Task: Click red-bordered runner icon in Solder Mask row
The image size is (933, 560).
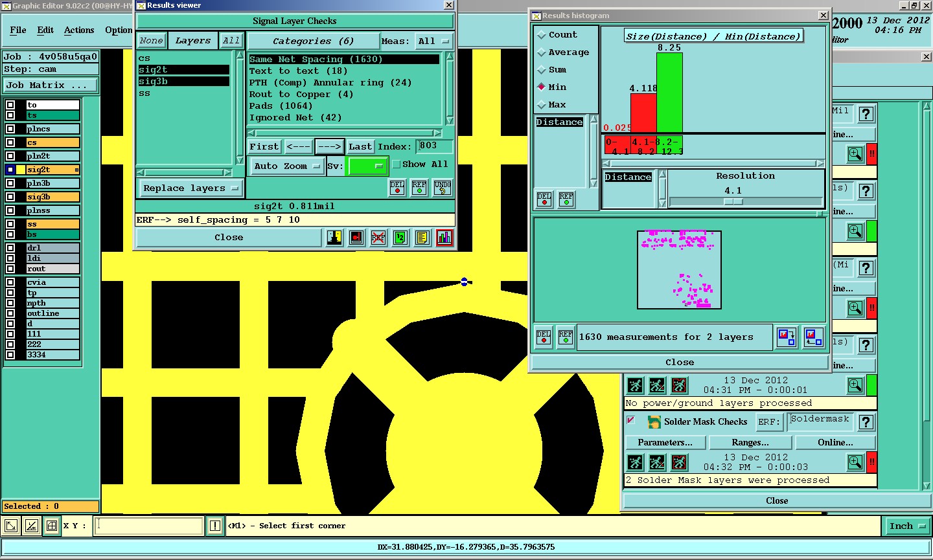Action: tap(679, 462)
